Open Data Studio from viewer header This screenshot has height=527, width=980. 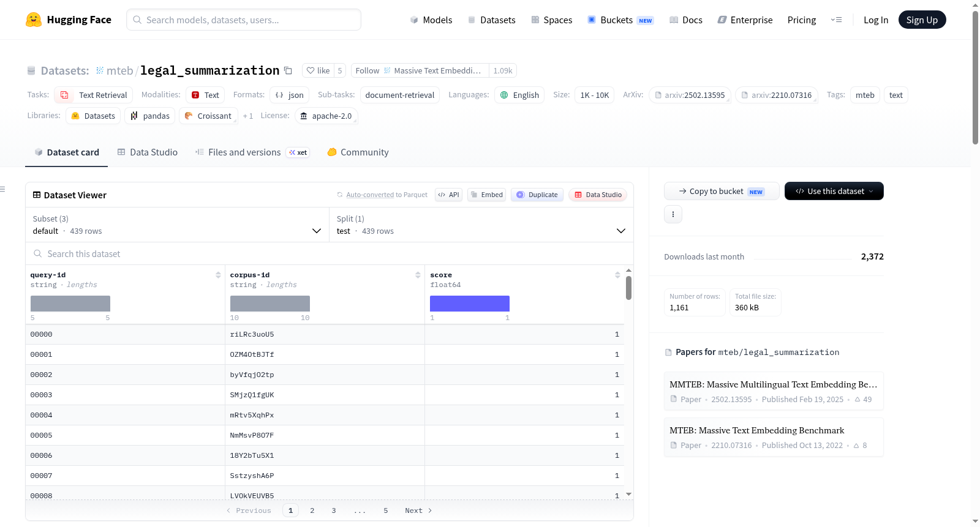point(598,195)
